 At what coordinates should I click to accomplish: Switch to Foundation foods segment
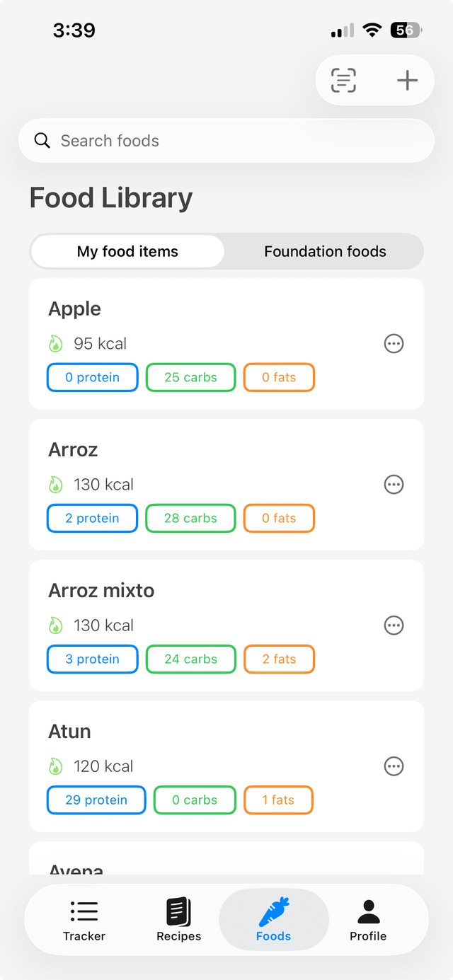[x=325, y=252]
